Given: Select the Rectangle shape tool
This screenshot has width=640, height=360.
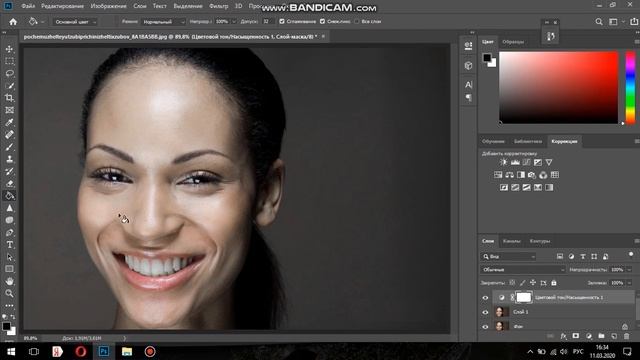Looking at the screenshot, I should point(9,269).
